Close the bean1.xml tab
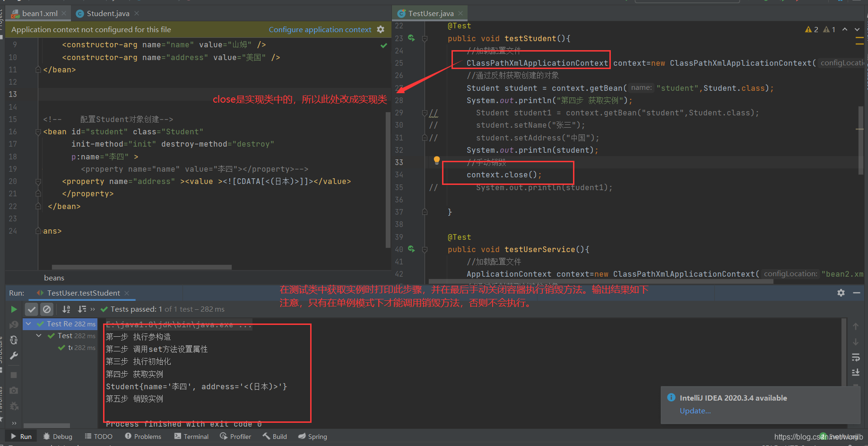The width and height of the screenshot is (868, 446). [x=64, y=13]
